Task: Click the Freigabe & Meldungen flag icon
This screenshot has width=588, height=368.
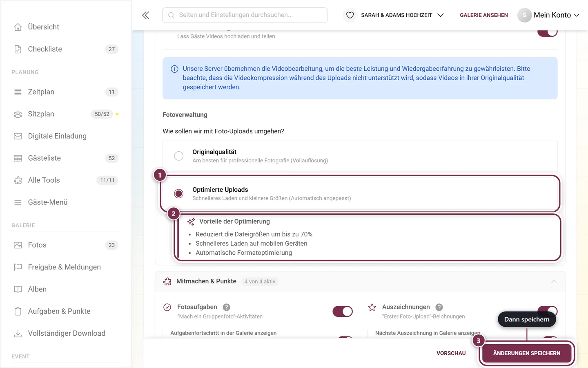Action: (x=18, y=267)
